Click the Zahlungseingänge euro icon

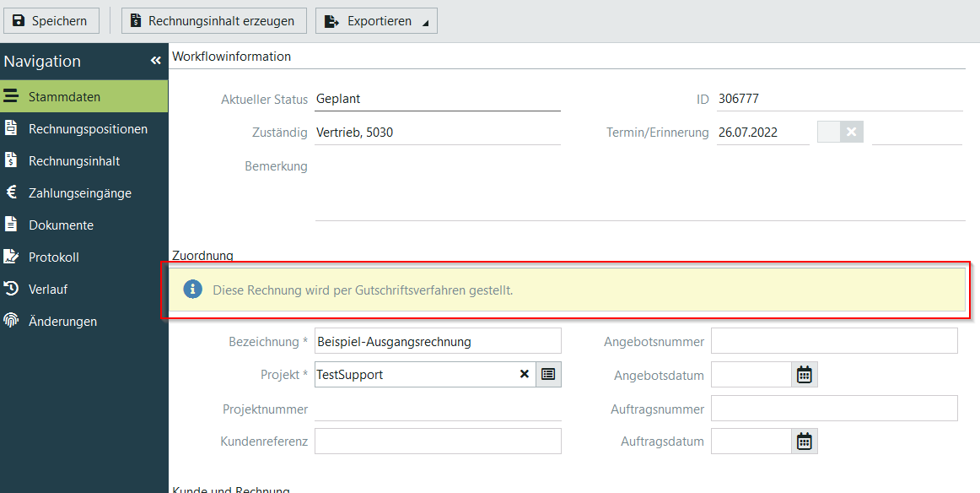coord(11,193)
